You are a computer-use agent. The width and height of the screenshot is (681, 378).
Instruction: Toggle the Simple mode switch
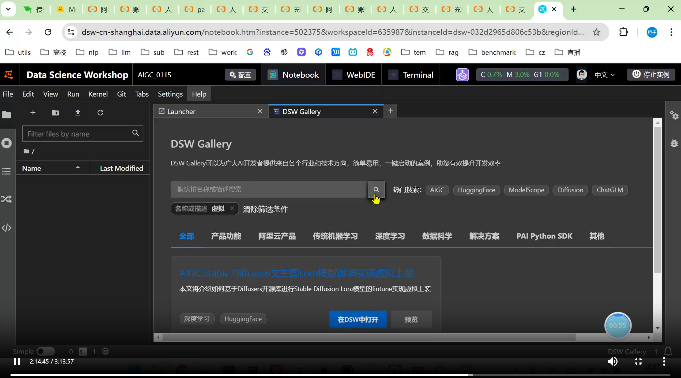[46, 351]
